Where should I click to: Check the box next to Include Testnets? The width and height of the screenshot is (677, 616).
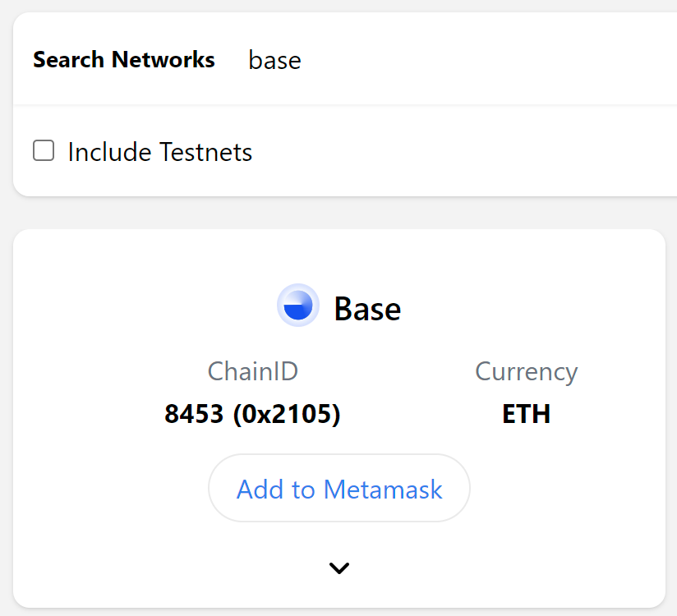tap(43, 150)
